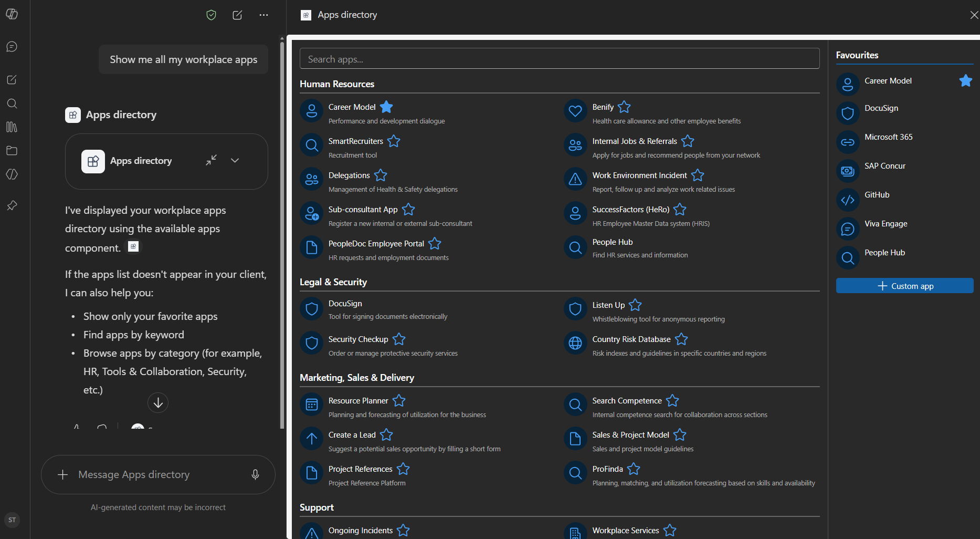Image resolution: width=980 pixels, height=539 pixels.
Task: Click the new chat compose icon in sidebar
Action: click(12, 80)
